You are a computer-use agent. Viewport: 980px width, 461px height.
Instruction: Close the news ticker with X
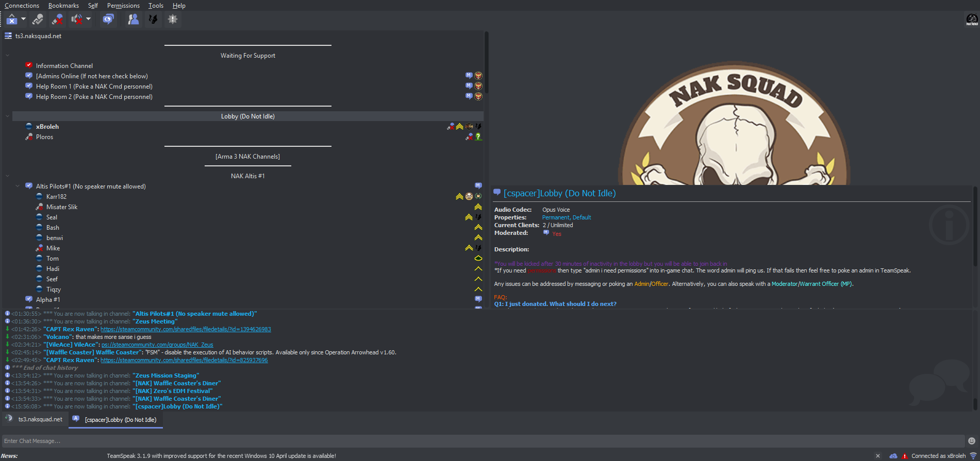point(878,456)
